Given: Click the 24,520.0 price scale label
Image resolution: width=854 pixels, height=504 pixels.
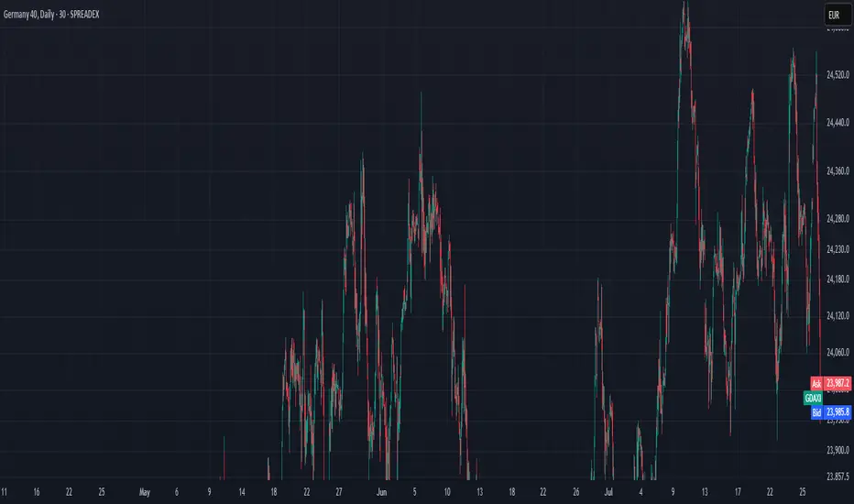Looking at the screenshot, I should pyautogui.click(x=838, y=74).
